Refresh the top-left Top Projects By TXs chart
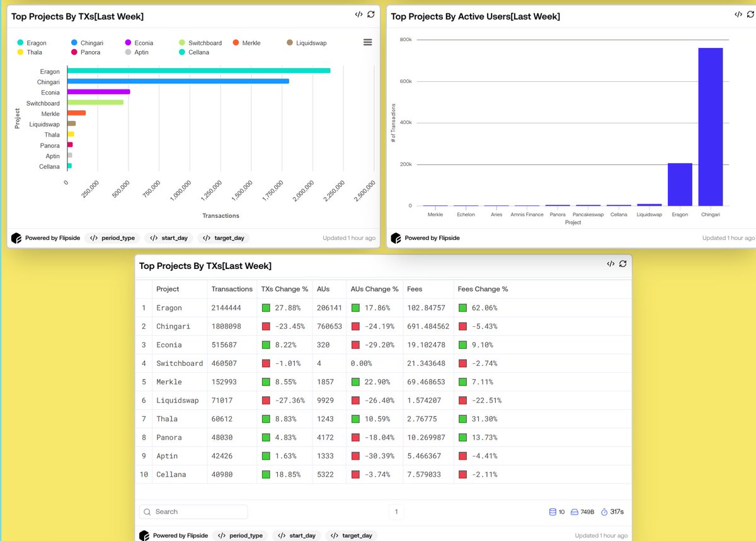Screen dimensions: 756x541 (x=371, y=14)
